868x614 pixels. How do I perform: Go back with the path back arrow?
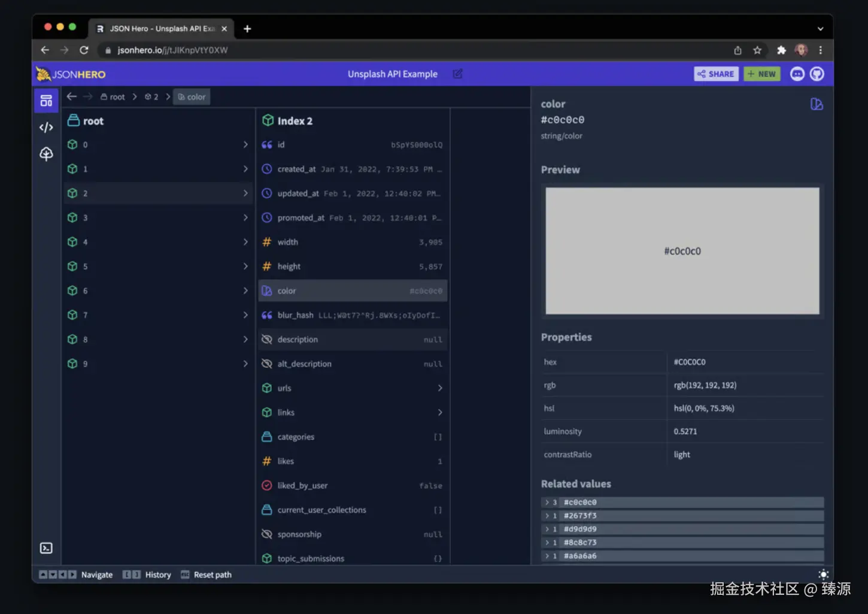tap(72, 96)
